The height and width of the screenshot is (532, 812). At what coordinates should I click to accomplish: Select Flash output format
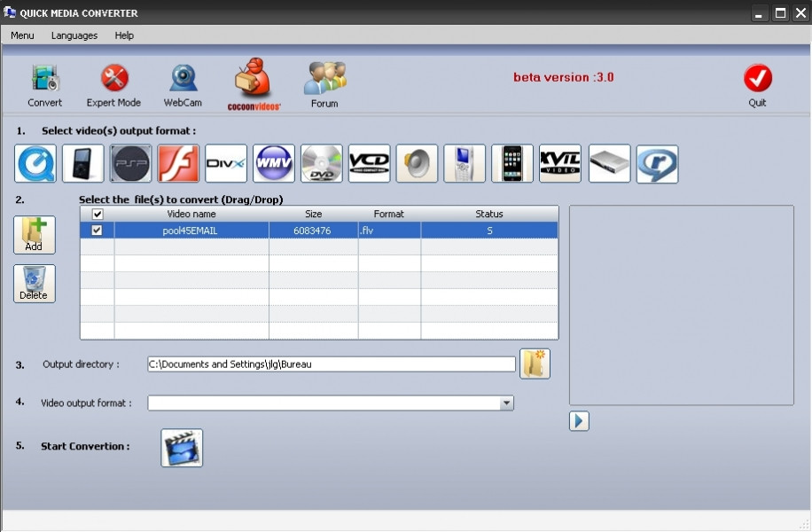tap(178, 164)
